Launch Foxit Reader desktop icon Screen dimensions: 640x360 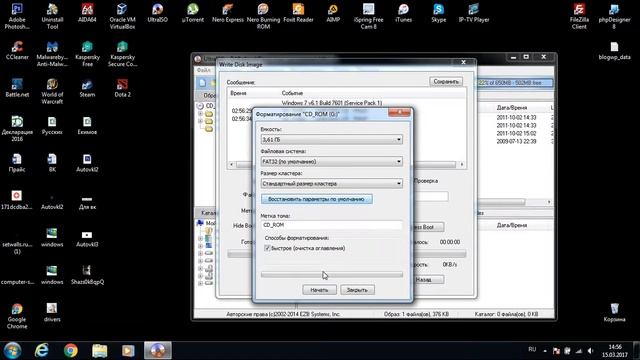click(x=298, y=12)
